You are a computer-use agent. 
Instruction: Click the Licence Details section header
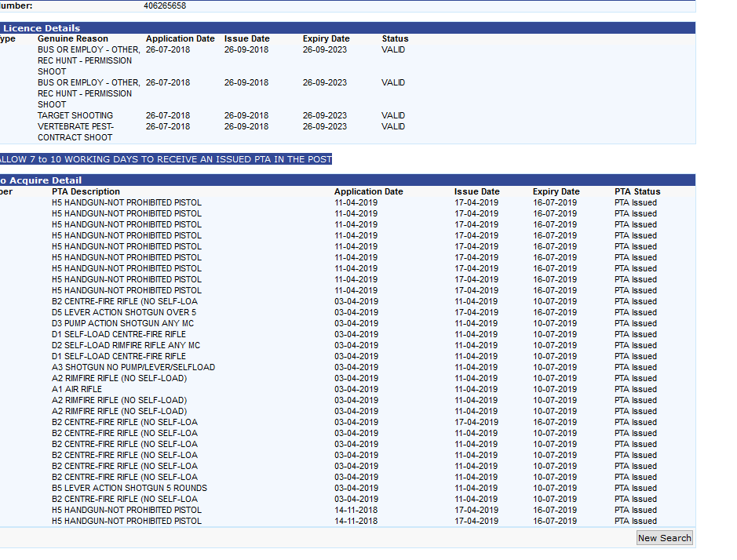[41, 28]
